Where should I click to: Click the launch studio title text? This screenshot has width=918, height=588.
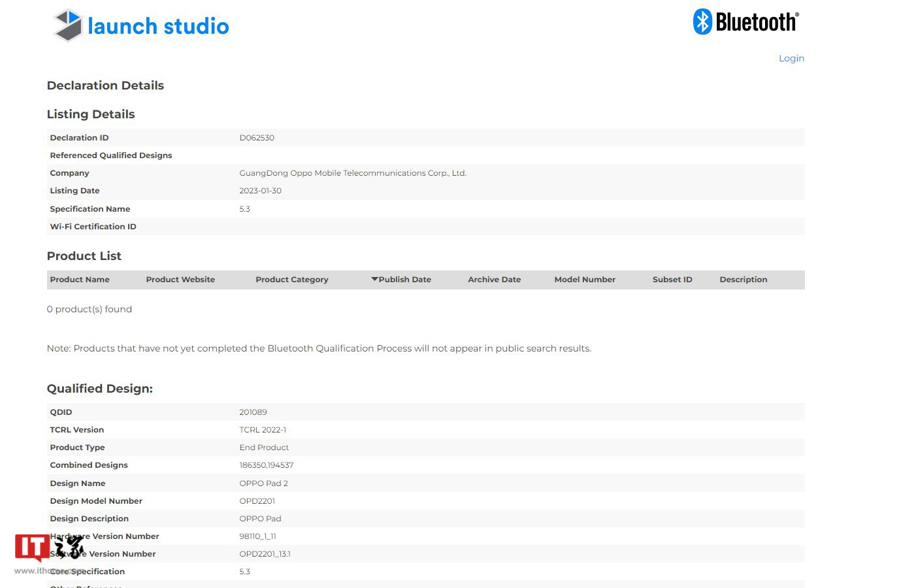click(x=158, y=26)
